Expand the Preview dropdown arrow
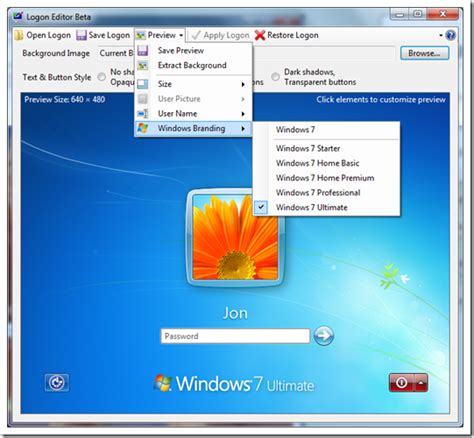 [x=181, y=35]
